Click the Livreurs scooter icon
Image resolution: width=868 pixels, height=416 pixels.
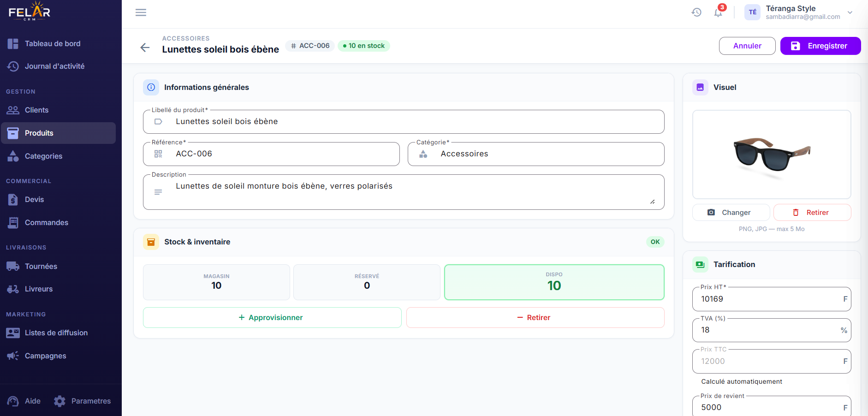(x=13, y=289)
